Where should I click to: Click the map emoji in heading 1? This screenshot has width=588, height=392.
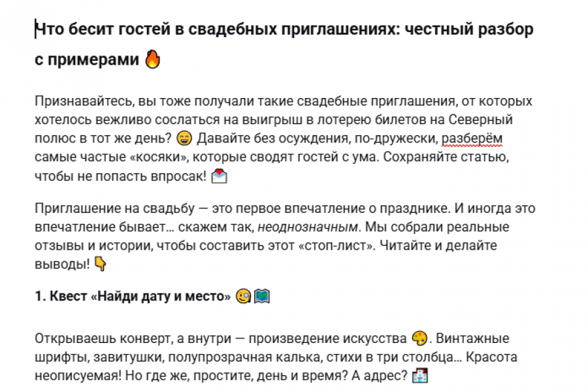click(261, 297)
